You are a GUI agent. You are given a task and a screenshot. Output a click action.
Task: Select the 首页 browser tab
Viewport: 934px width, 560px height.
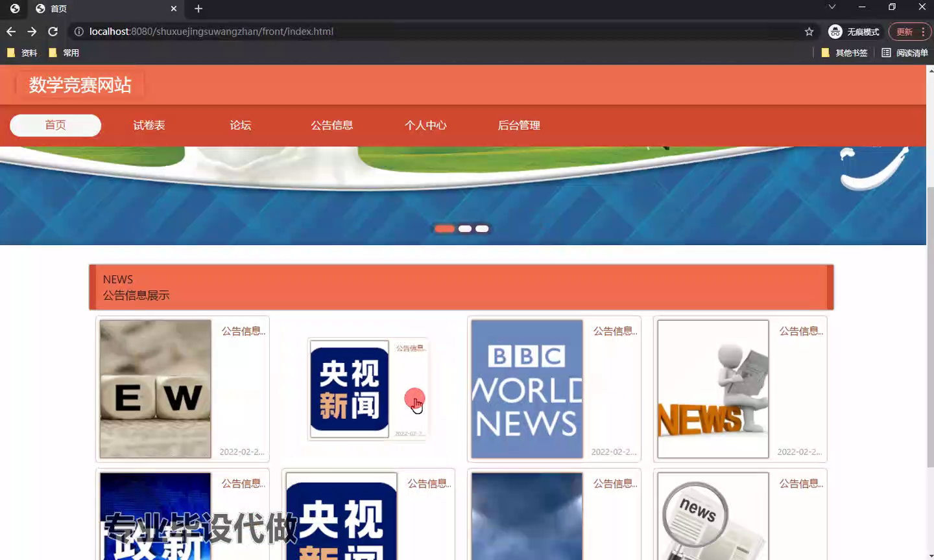(x=106, y=8)
